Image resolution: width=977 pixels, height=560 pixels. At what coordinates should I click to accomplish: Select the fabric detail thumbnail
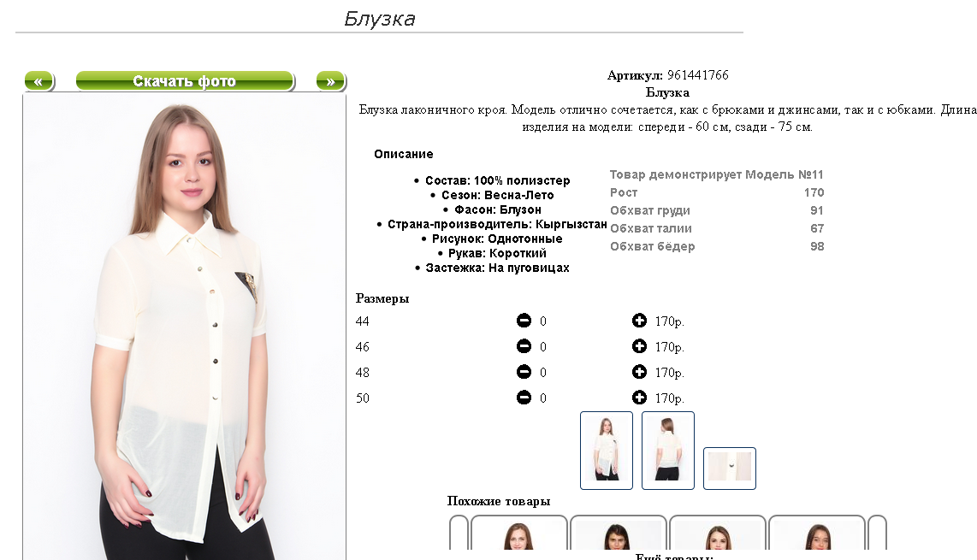coord(730,468)
